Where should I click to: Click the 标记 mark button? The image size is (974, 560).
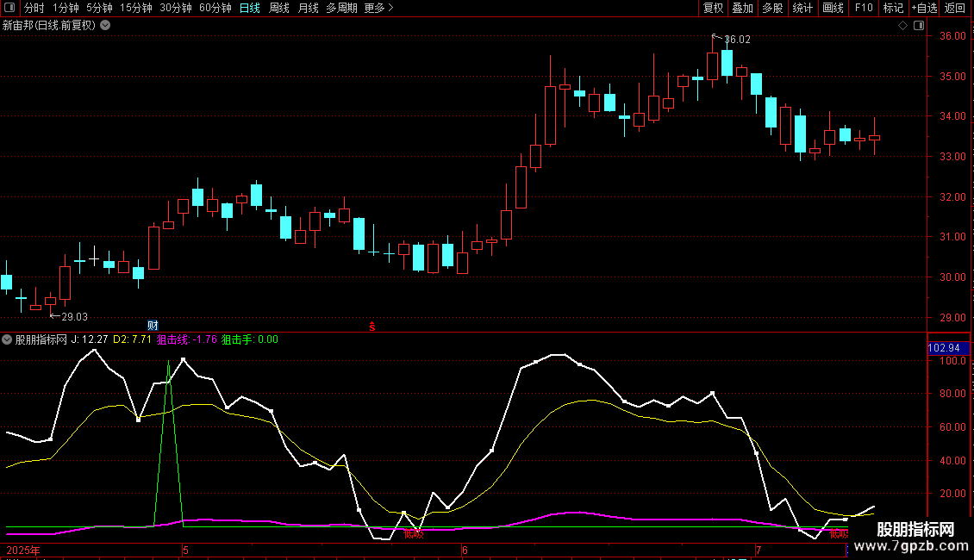click(893, 8)
